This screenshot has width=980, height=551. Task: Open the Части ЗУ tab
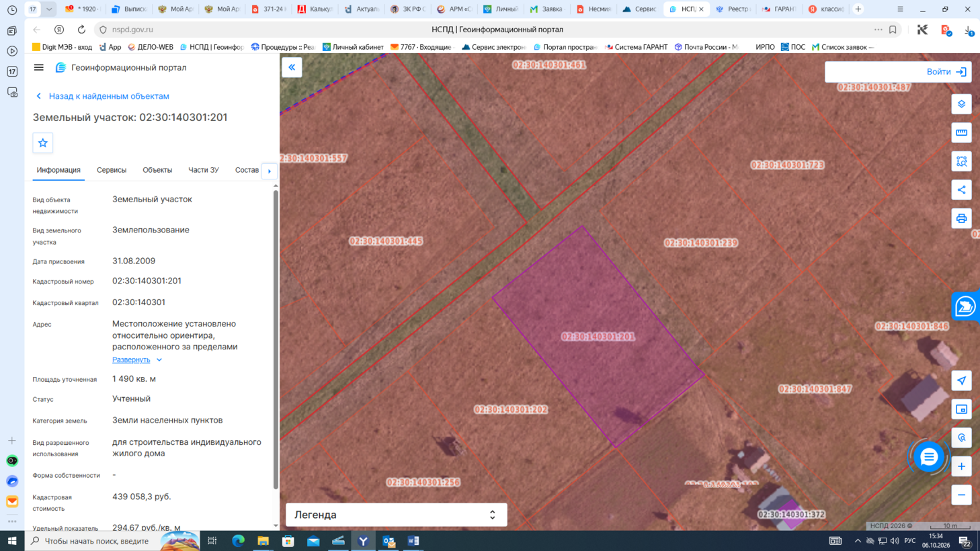(204, 170)
